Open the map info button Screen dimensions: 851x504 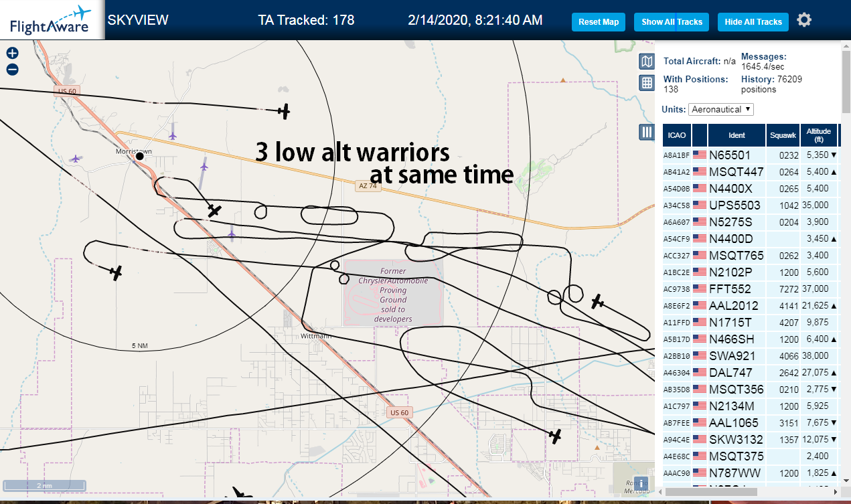click(641, 484)
